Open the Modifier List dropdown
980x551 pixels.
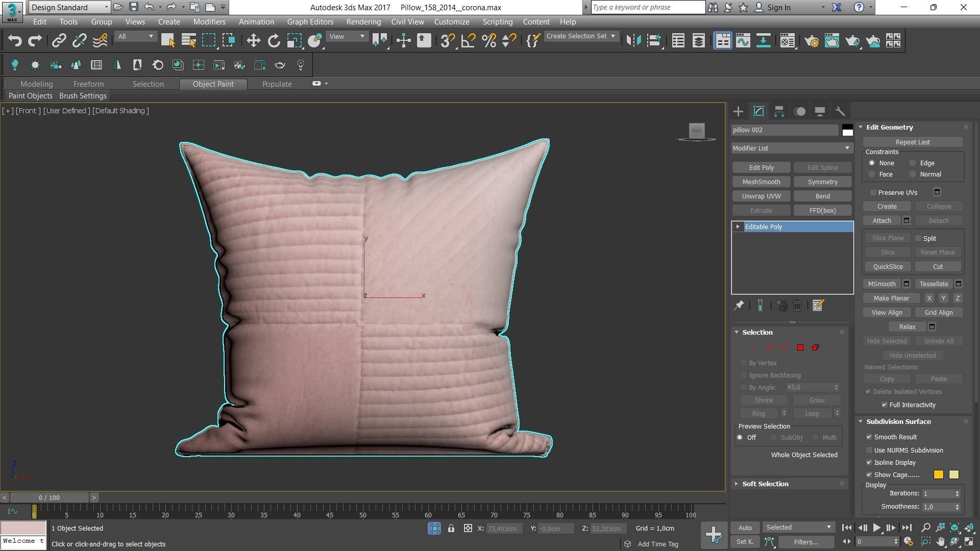[792, 148]
